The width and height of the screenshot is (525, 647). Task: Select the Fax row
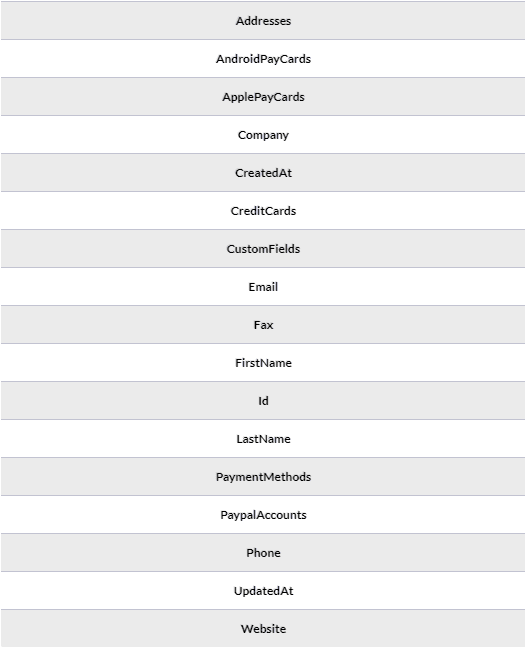[x=262, y=324]
